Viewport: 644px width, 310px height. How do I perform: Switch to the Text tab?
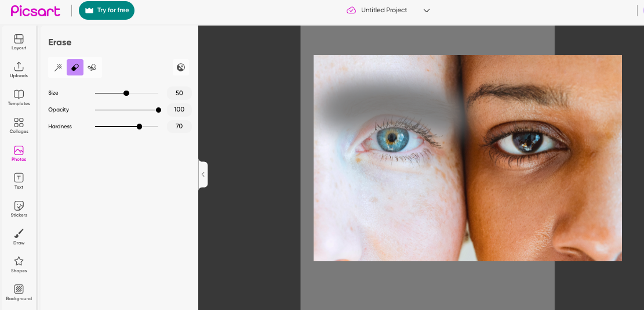click(x=19, y=181)
